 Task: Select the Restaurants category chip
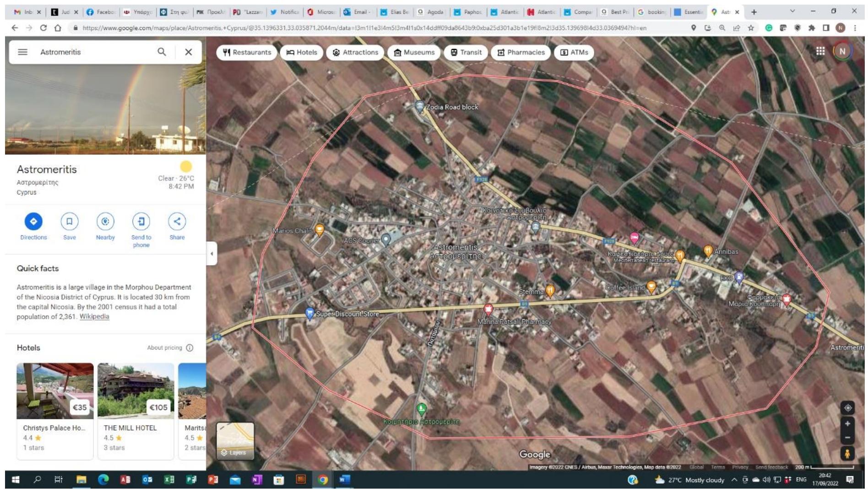(247, 52)
